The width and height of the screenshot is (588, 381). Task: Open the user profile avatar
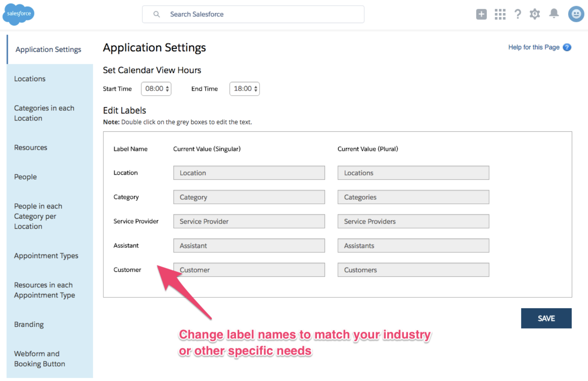point(576,14)
